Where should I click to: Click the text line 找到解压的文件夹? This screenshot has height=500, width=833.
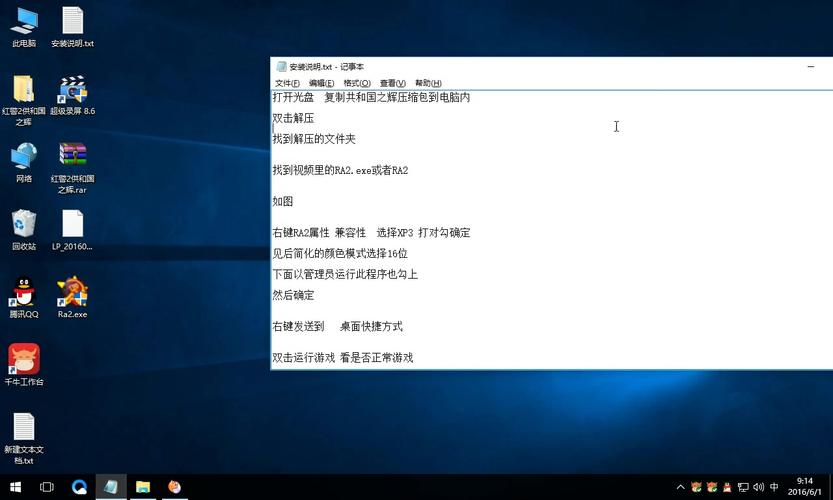tap(314, 139)
